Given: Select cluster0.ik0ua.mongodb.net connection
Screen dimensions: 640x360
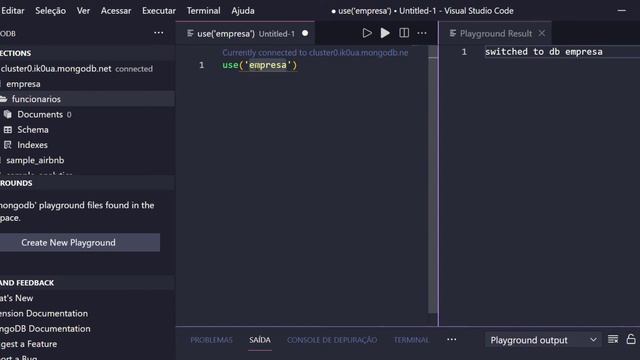Looking at the screenshot, I should point(87,69).
